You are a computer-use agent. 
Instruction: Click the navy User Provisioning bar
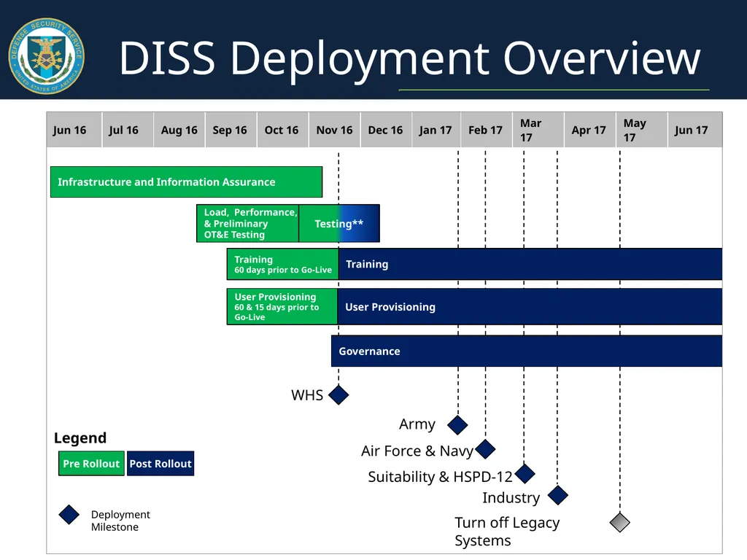[530, 307]
